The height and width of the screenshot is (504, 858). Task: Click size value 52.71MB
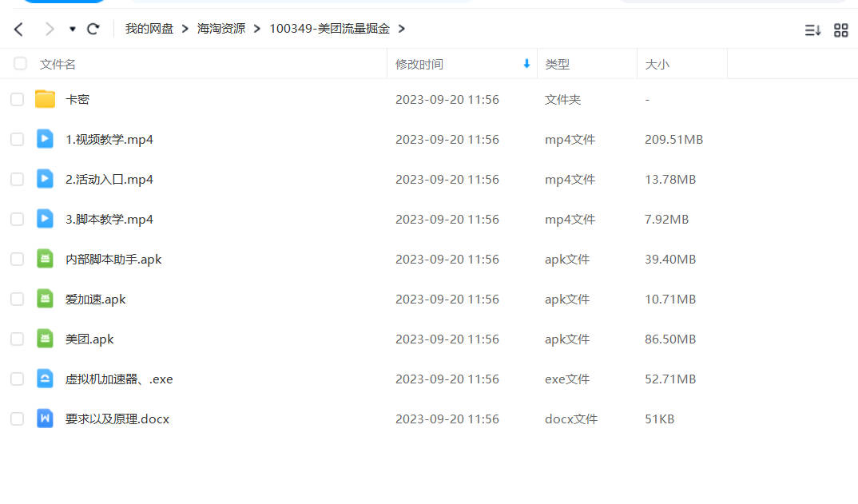click(670, 379)
